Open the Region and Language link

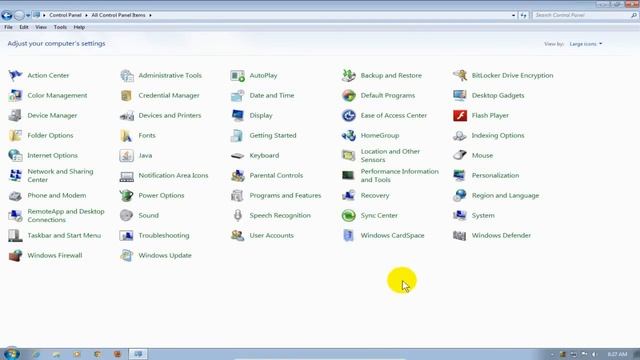pos(505,196)
